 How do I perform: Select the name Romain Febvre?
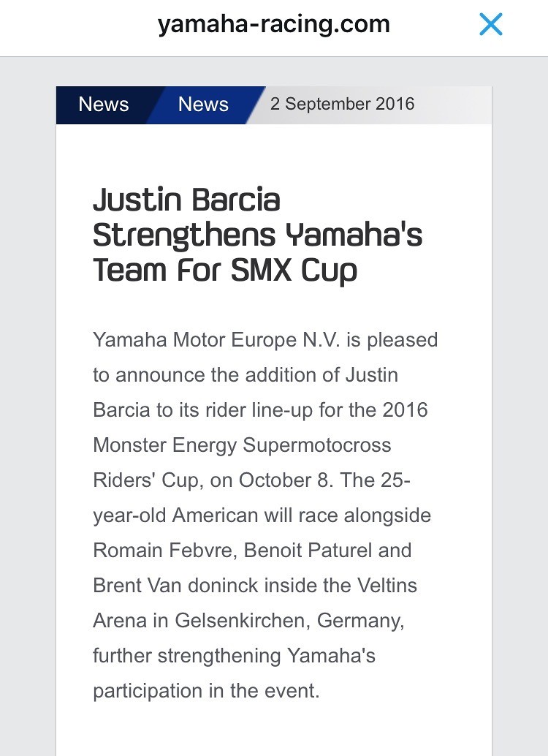165,551
